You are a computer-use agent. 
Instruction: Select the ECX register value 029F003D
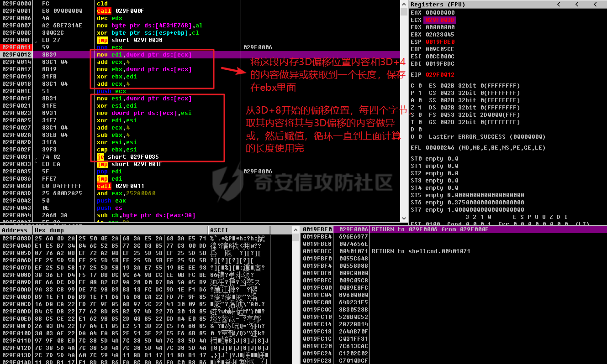440,20
